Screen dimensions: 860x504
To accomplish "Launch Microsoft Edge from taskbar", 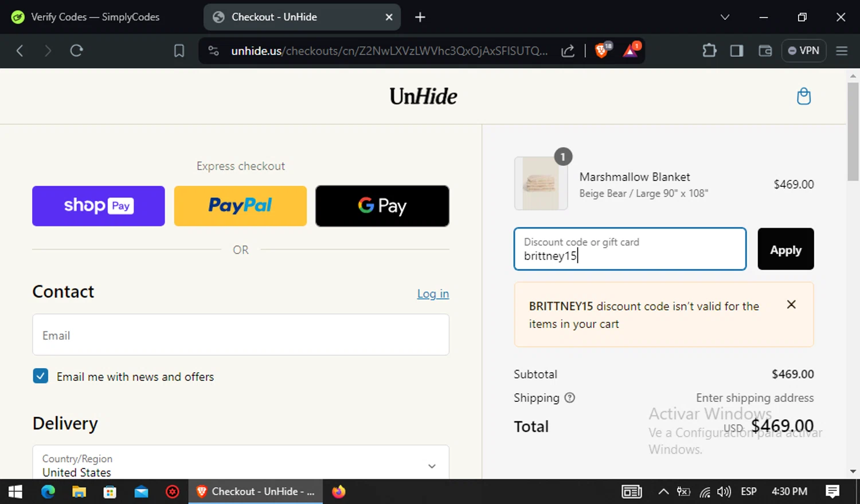I will (x=48, y=491).
